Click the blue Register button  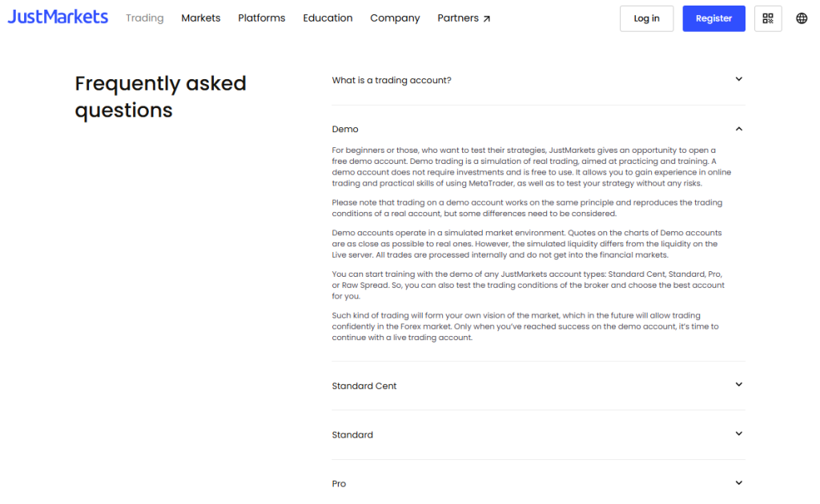713,18
